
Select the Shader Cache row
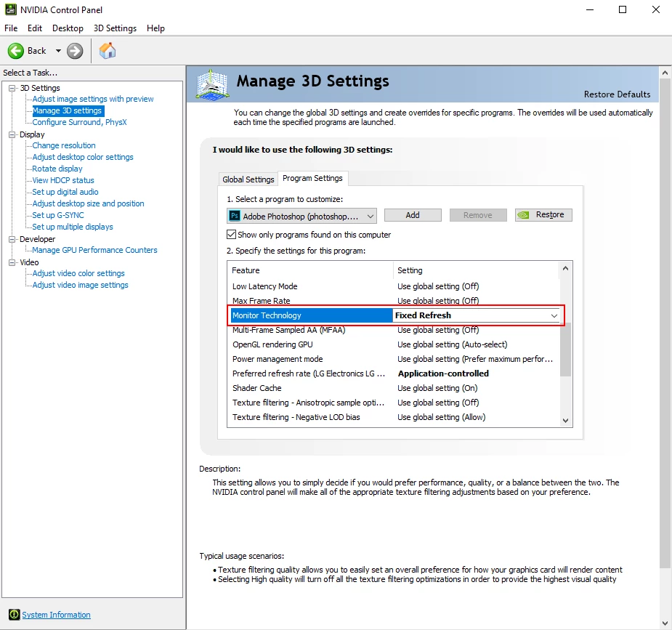point(394,388)
